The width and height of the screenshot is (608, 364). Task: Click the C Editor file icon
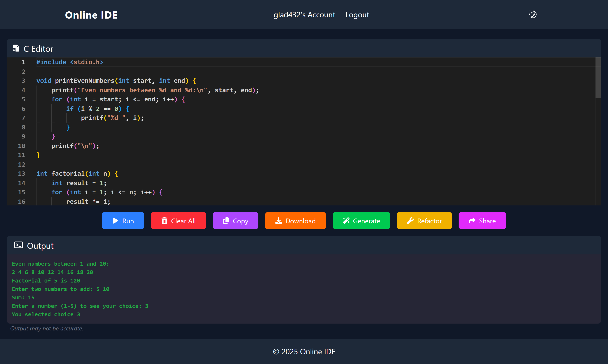click(x=16, y=48)
